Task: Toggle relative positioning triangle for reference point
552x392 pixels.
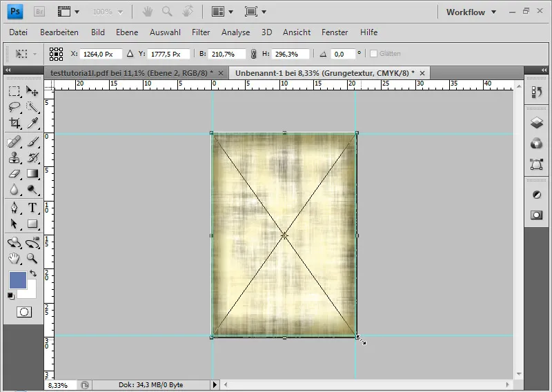Action: click(130, 54)
